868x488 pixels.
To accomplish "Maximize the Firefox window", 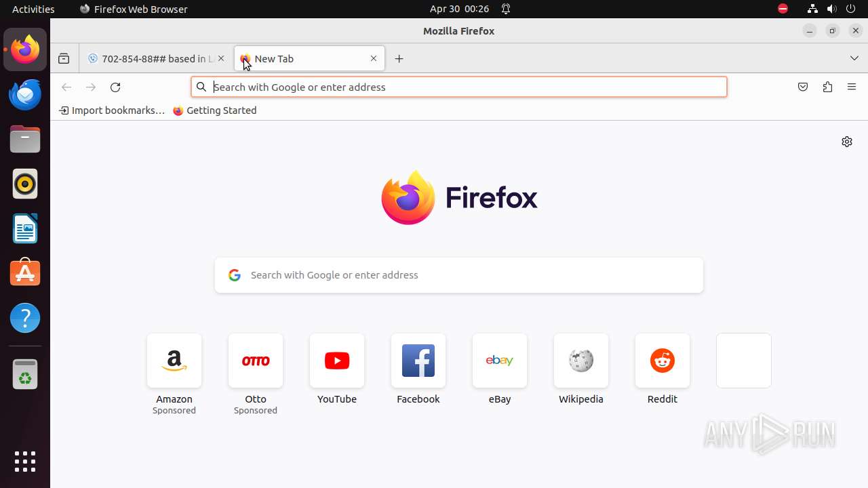I will (833, 30).
